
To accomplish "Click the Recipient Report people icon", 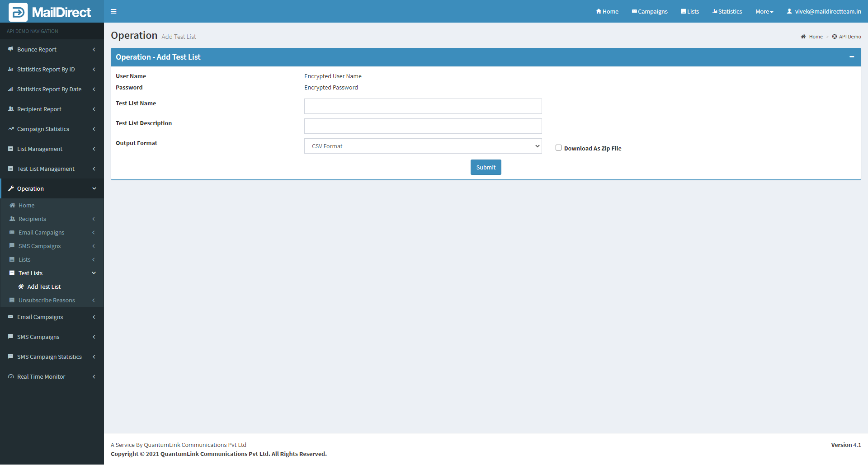I will [11, 109].
